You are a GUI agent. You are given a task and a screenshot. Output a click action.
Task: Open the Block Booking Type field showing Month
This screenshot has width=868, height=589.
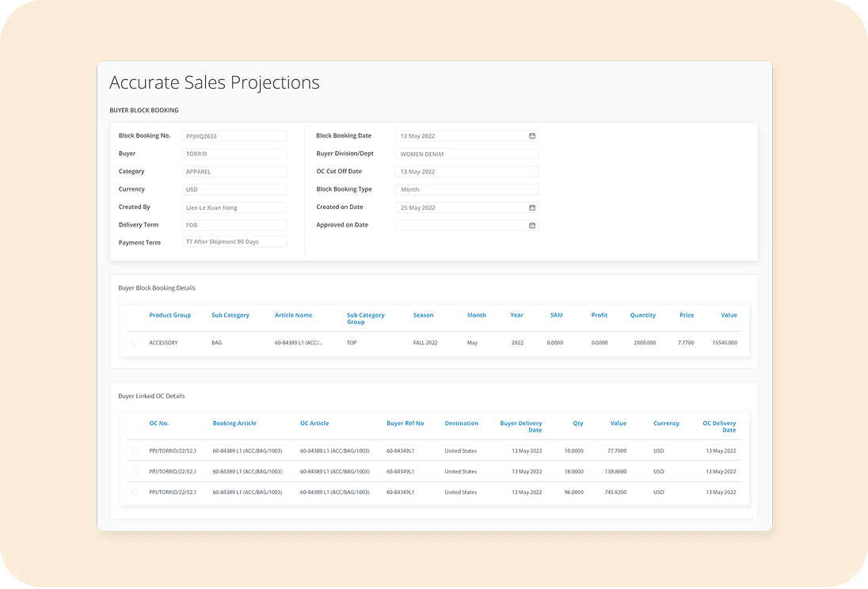tap(466, 190)
